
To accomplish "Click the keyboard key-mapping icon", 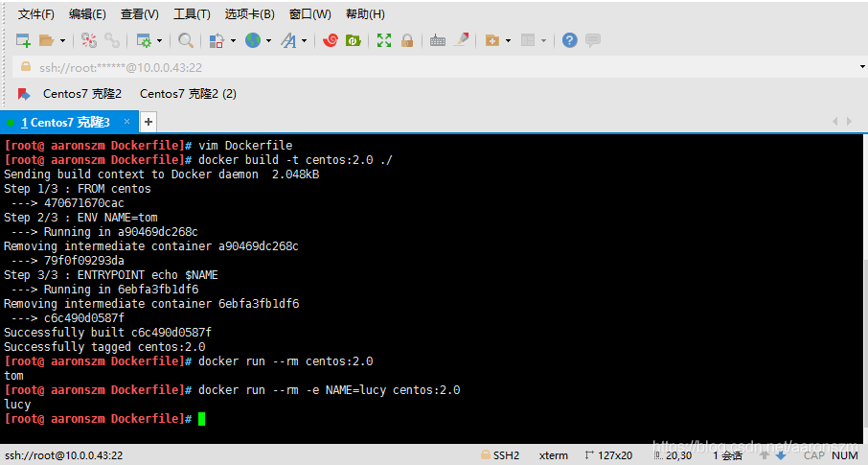I will click(437, 40).
